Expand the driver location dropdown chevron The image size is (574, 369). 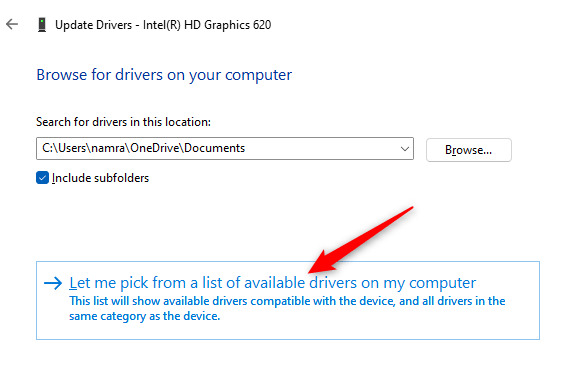coord(405,149)
